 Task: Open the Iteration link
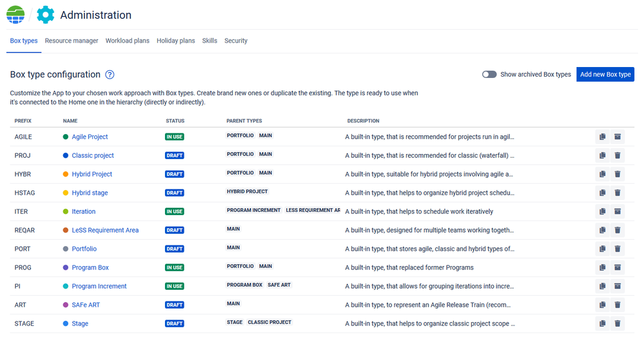[x=83, y=211]
